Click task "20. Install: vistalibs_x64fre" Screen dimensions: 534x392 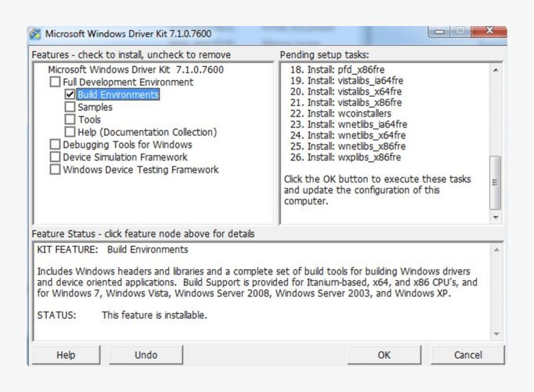[x=346, y=92]
